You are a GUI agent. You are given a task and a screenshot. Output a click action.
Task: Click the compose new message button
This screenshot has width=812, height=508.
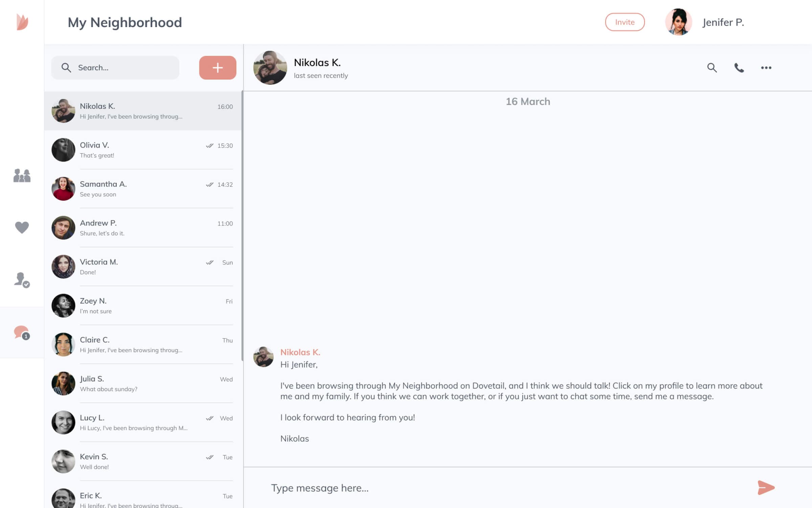[x=217, y=67]
